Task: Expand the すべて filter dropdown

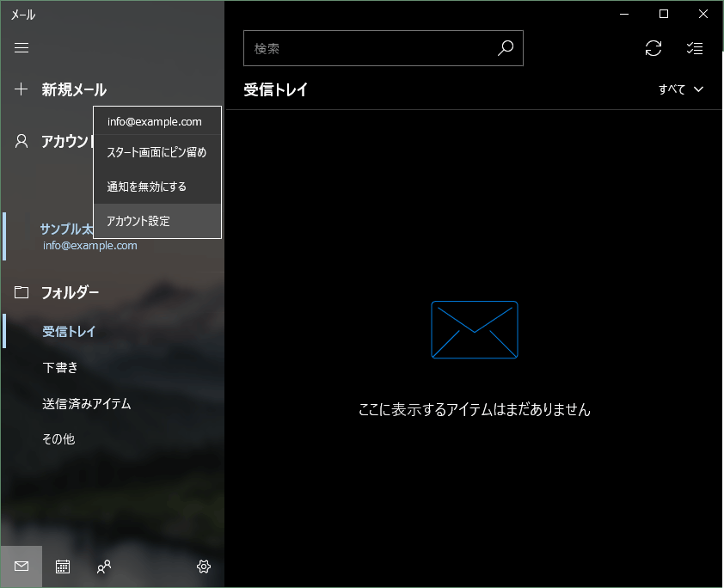Action: [x=681, y=89]
